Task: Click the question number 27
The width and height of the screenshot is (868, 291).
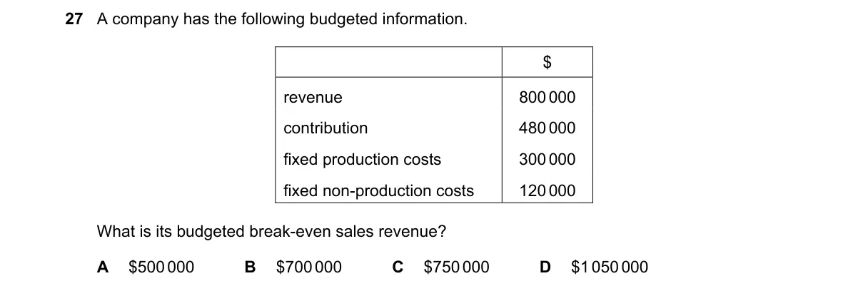Action: coord(74,19)
